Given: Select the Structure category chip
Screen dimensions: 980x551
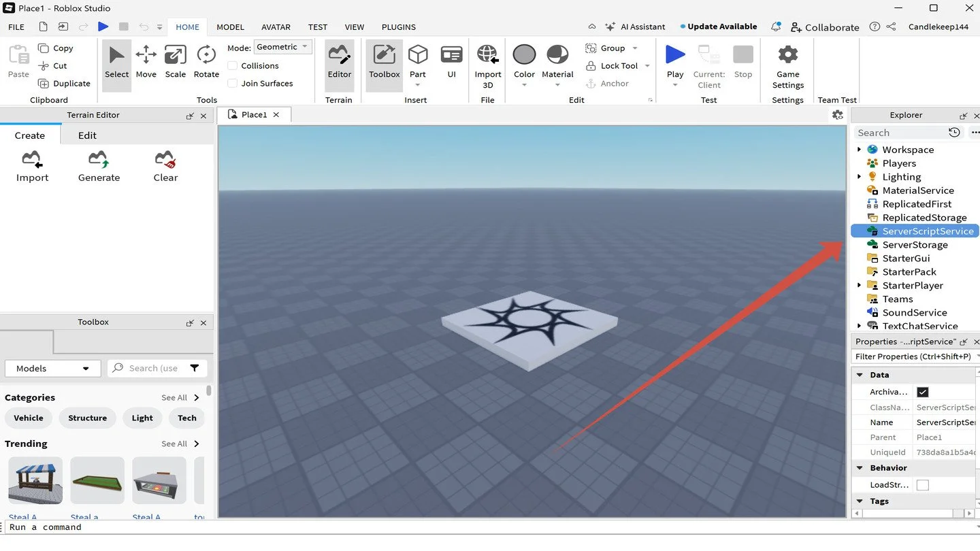Looking at the screenshot, I should [87, 418].
